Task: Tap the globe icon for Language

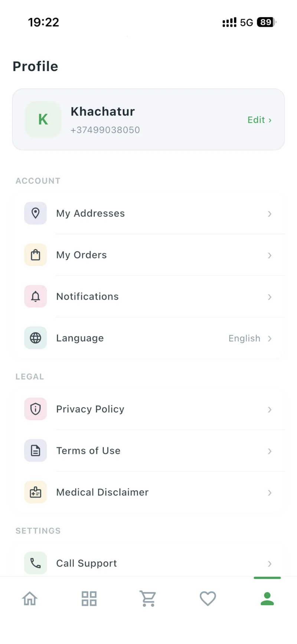Action: coord(36,338)
